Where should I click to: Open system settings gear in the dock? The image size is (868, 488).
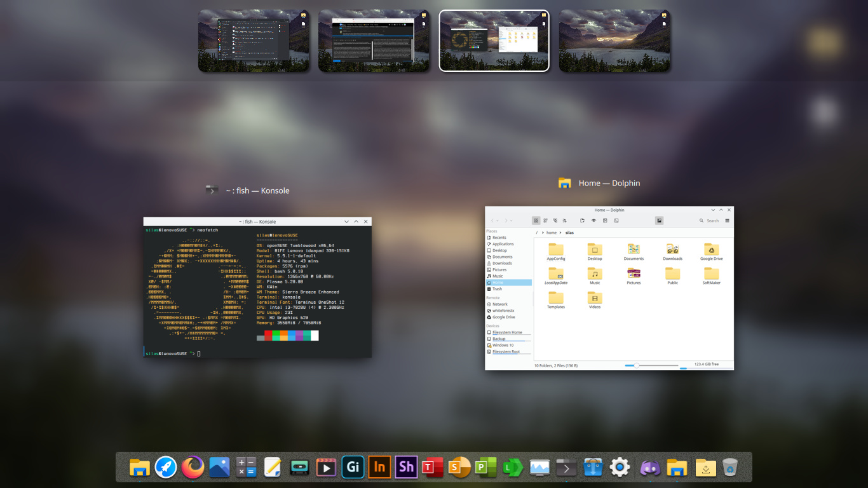pyautogui.click(x=620, y=468)
